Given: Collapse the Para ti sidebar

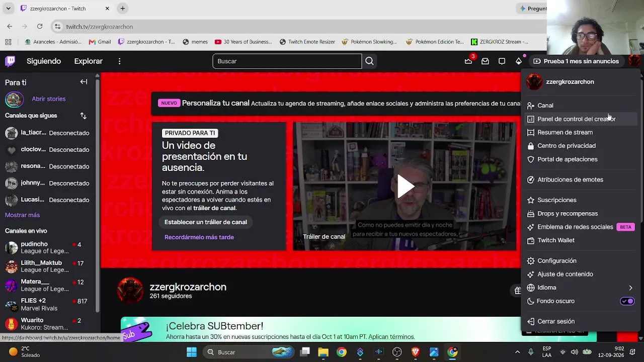Looking at the screenshot, I should 84,82.
